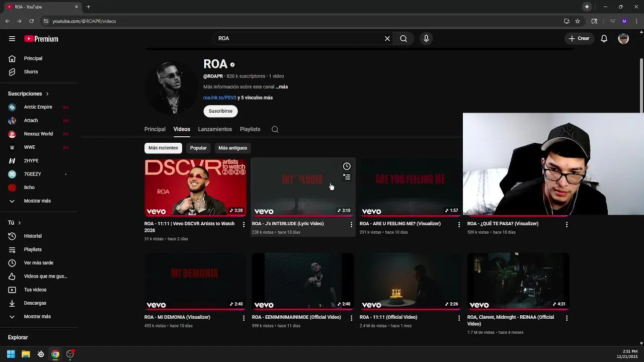The width and height of the screenshot is (644, 362).
Task: Switch to channel Principal tab
Action: pos(155,129)
